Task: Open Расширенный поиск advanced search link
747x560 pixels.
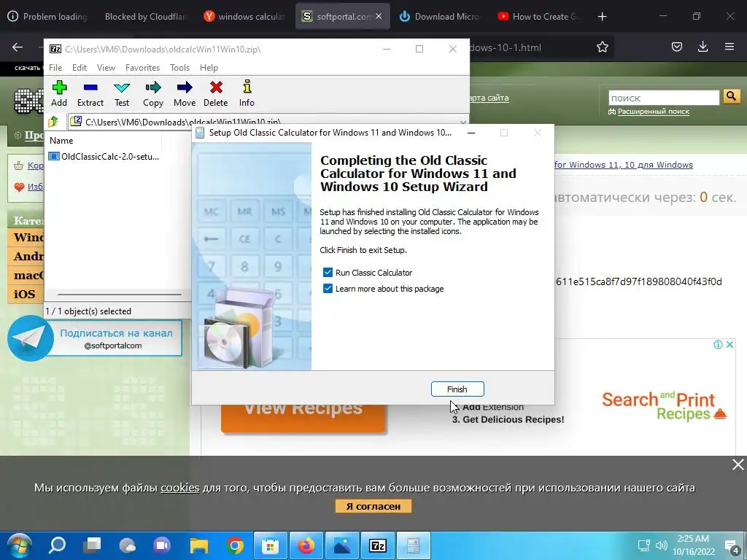Action: 653,112
